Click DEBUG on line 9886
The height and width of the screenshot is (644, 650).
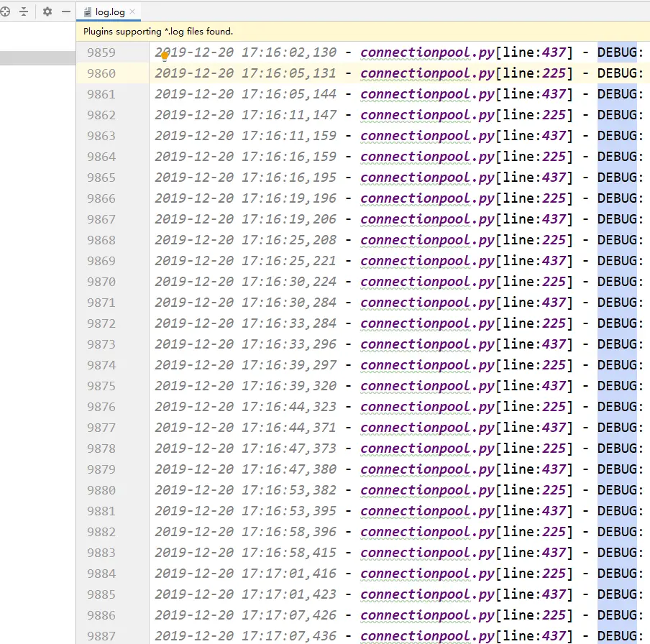pos(617,615)
